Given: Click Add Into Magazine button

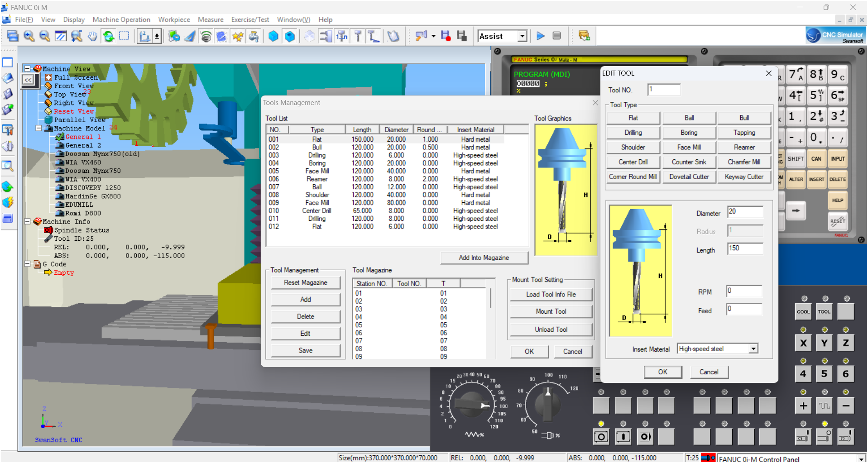Looking at the screenshot, I should (484, 258).
